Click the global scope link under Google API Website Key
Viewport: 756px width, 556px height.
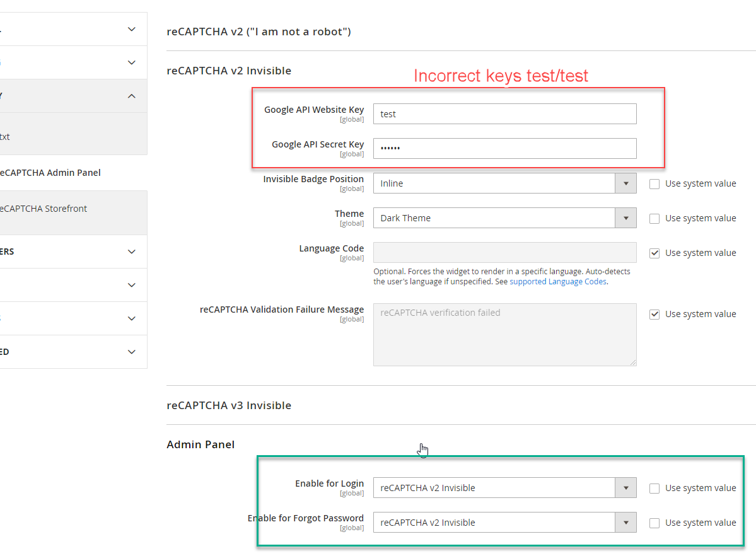tap(352, 119)
